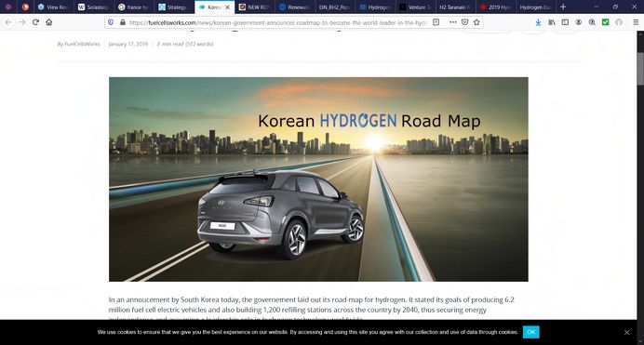Open the page actions three-dot menu

pos(452,22)
